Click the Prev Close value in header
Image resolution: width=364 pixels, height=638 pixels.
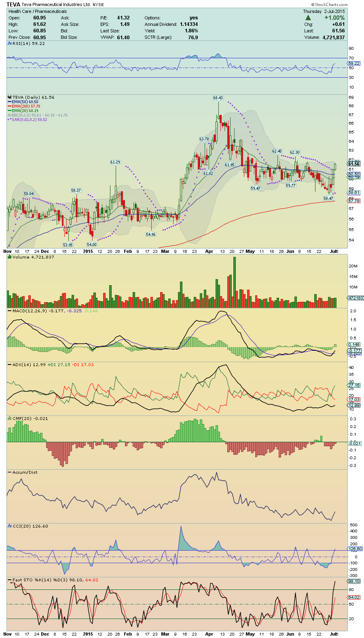tap(40, 37)
